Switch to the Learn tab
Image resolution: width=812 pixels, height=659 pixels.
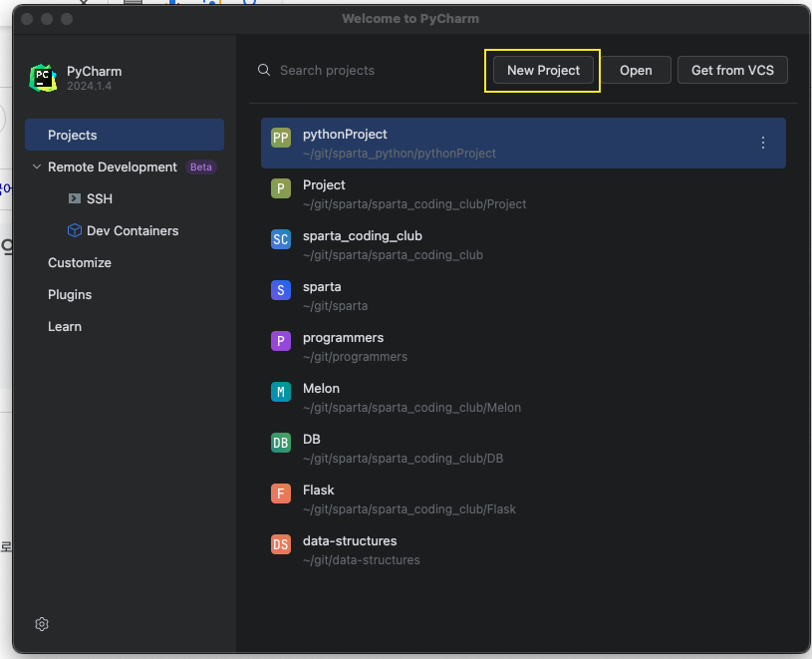tap(65, 326)
